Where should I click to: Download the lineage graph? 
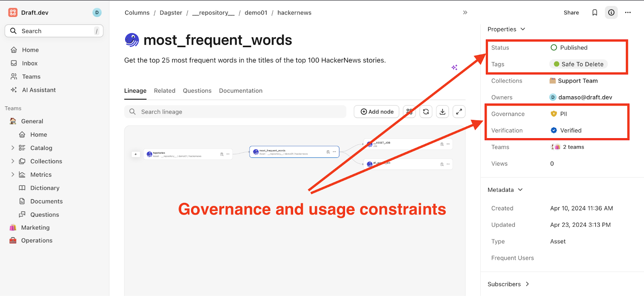(442, 112)
